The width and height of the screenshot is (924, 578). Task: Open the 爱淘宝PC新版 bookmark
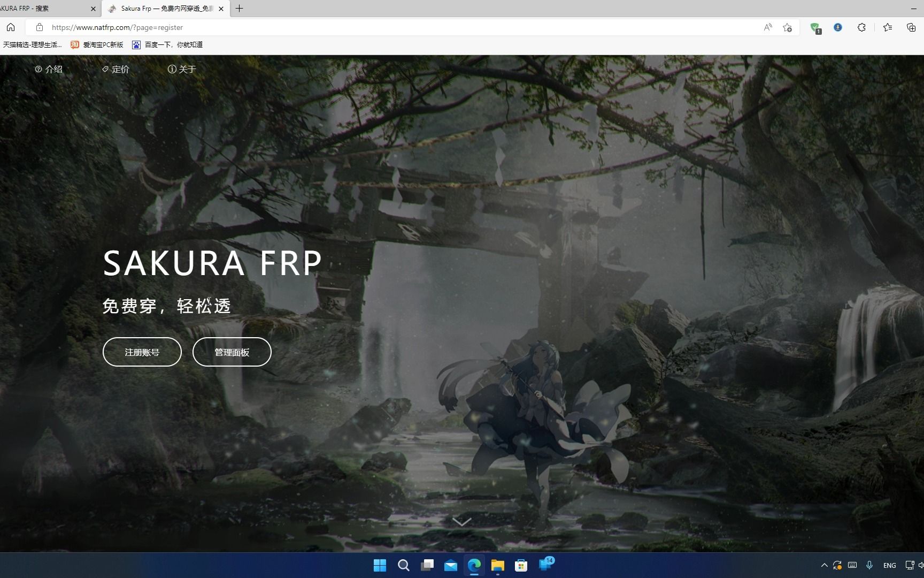point(97,45)
